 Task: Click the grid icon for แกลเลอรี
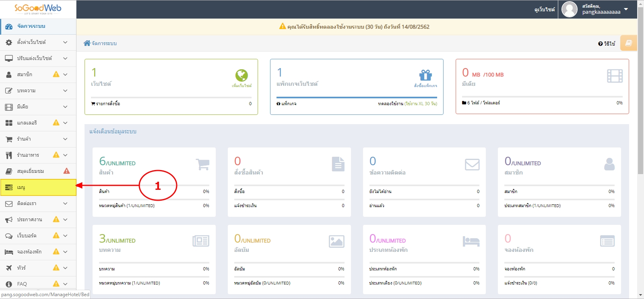click(9, 123)
